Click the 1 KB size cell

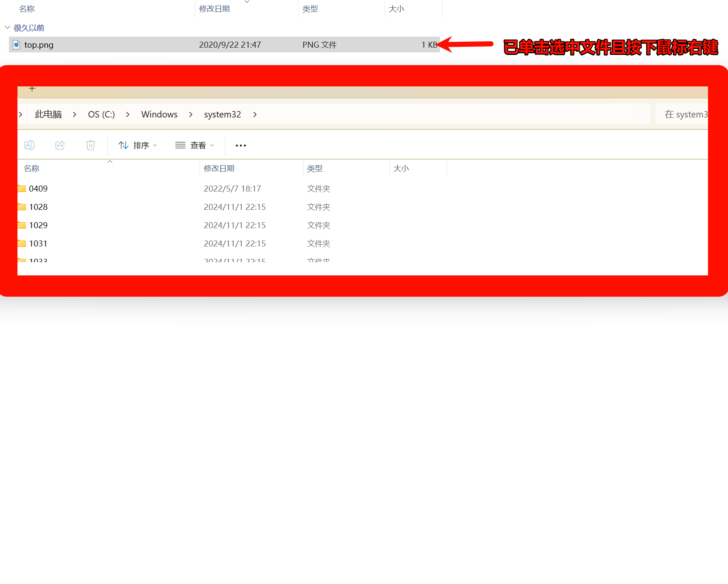(429, 45)
